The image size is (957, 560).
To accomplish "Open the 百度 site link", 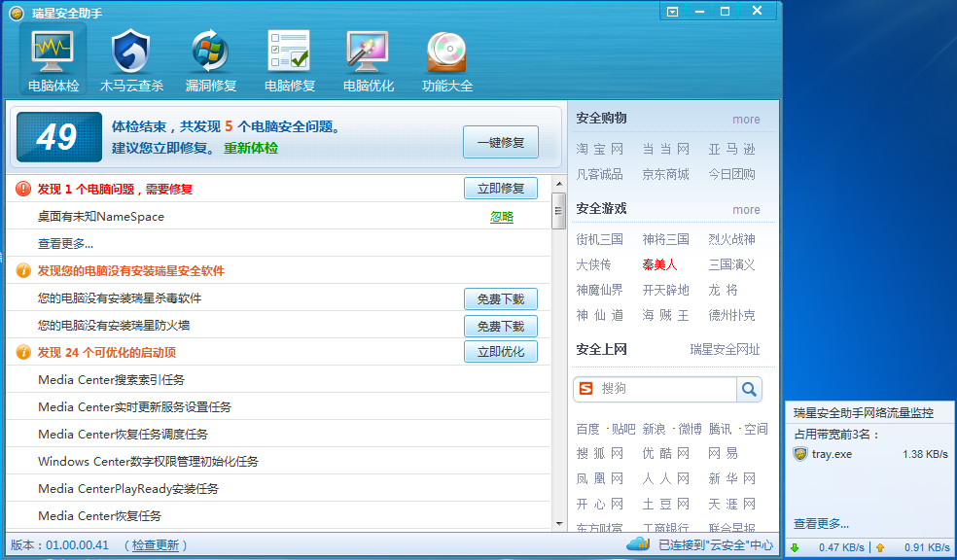I will pyautogui.click(x=587, y=429).
